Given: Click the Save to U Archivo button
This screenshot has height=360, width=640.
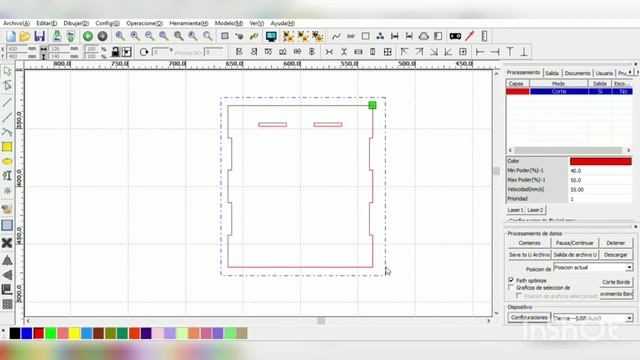Looking at the screenshot, I should tap(529, 255).
